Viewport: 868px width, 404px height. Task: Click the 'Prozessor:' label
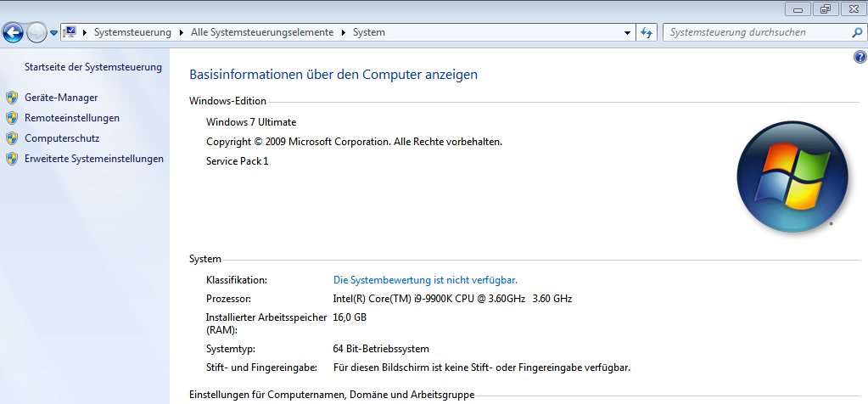[x=228, y=300]
